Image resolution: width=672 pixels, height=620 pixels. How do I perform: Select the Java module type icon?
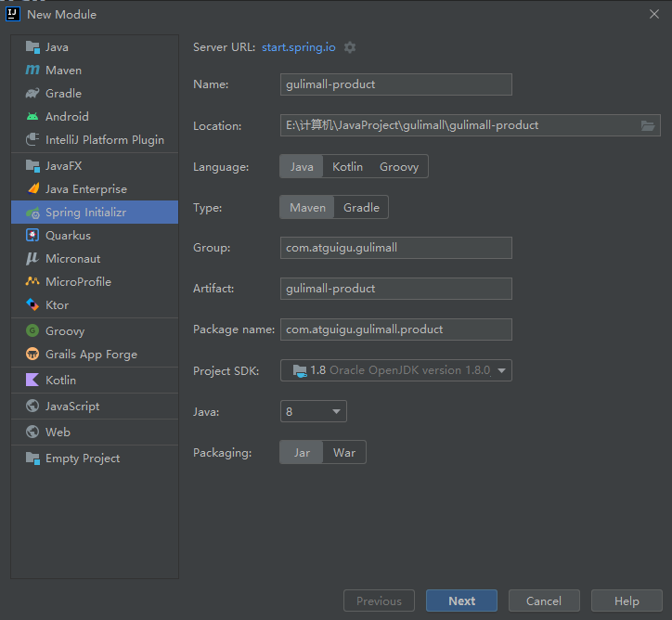point(32,47)
